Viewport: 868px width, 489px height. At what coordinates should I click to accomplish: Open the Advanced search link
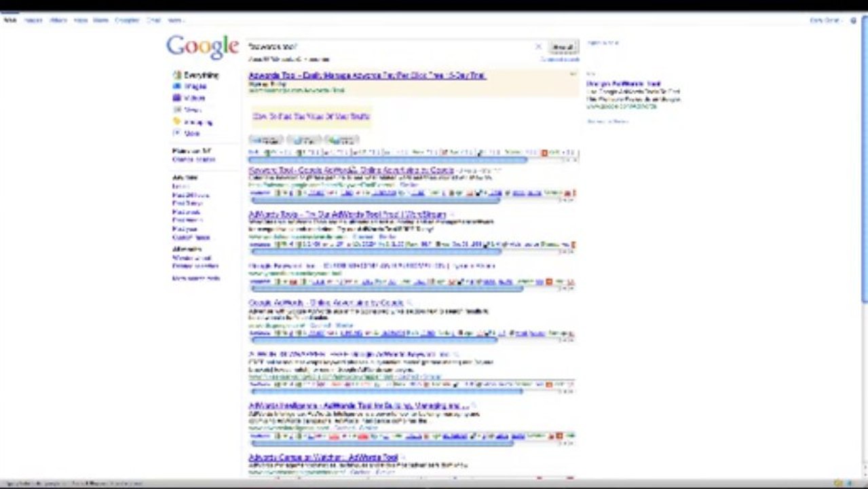[560, 59]
